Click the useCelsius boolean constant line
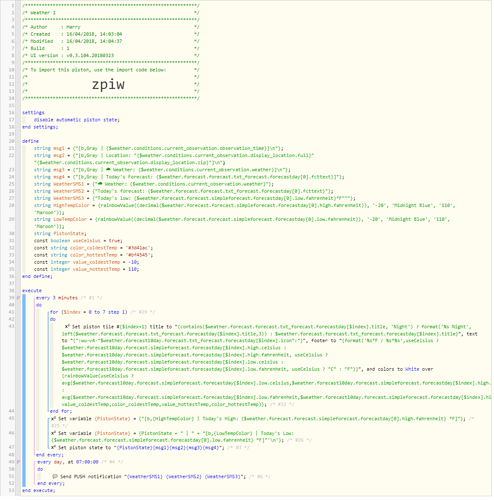The image size is (494, 500). coord(78,242)
